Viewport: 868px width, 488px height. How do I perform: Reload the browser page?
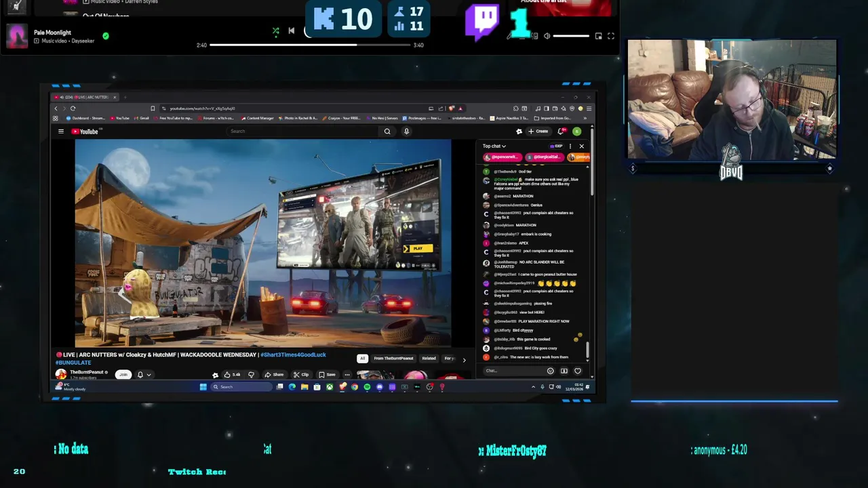tap(73, 108)
